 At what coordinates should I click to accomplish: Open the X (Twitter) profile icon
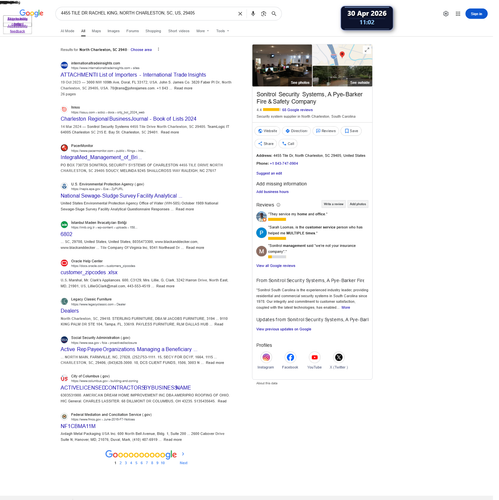[x=339, y=357]
